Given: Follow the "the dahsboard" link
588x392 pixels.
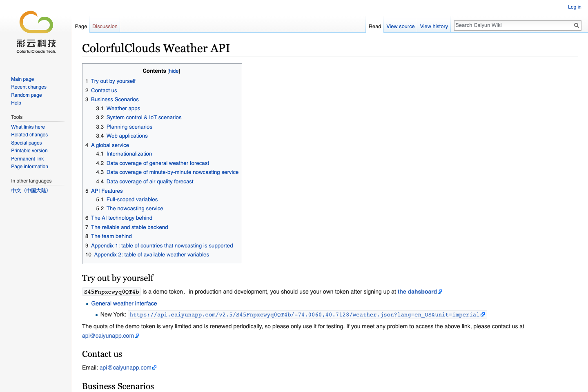Looking at the screenshot, I should [417, 292].
